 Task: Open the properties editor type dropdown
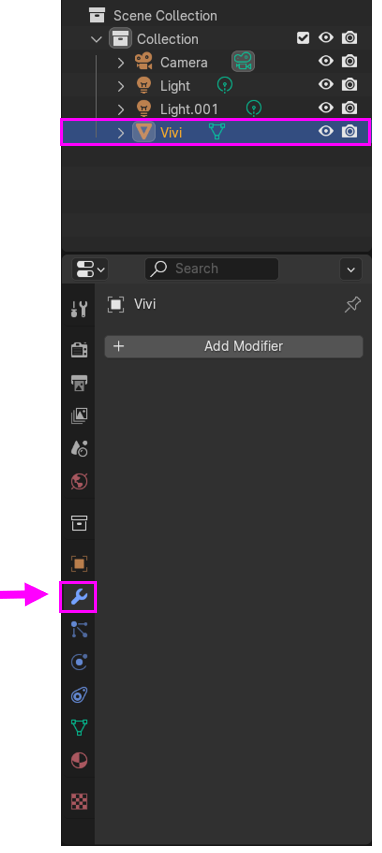click(x=90, y=269)
